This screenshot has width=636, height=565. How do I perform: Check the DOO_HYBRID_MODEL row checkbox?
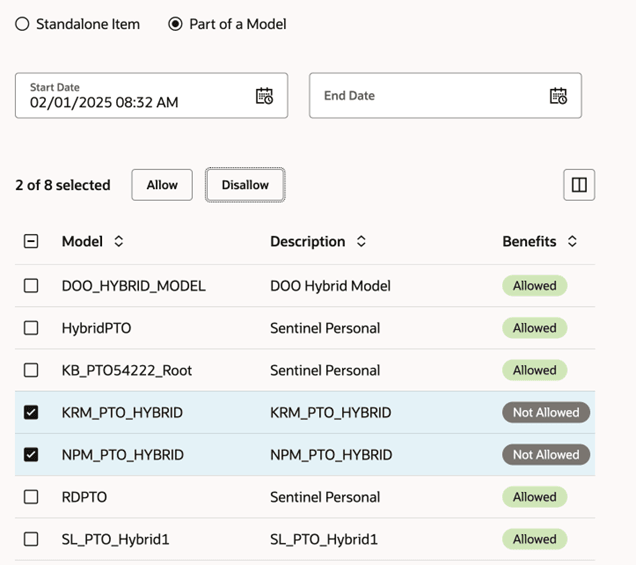(31, 286)
